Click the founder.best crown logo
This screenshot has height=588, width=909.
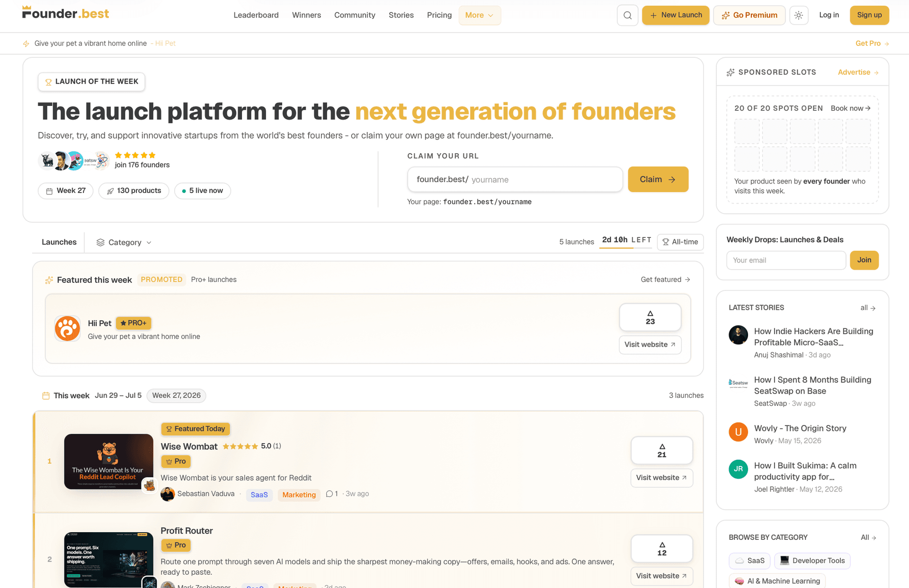point(65,13)
